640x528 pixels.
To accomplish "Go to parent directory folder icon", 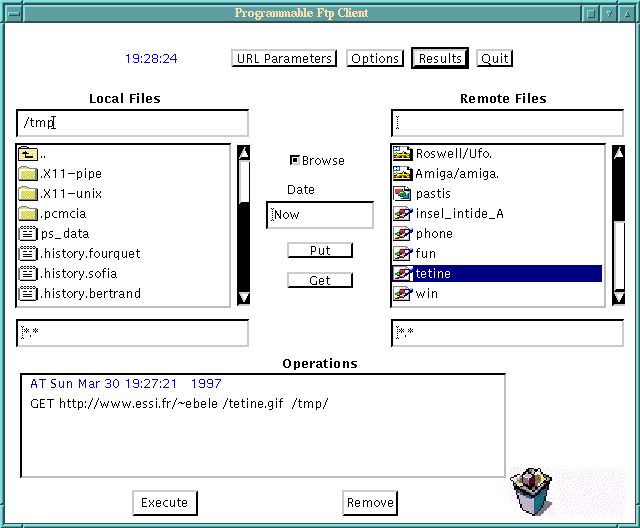I will 28,154.
